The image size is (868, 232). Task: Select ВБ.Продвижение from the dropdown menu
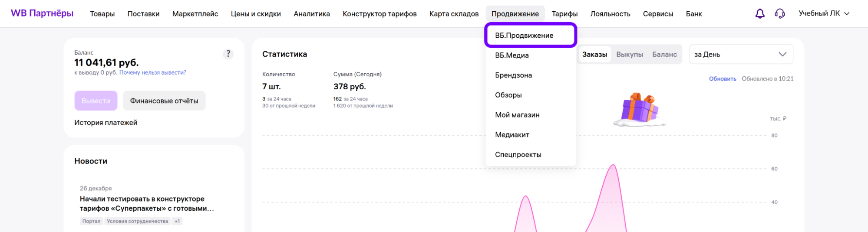point(524,36)
